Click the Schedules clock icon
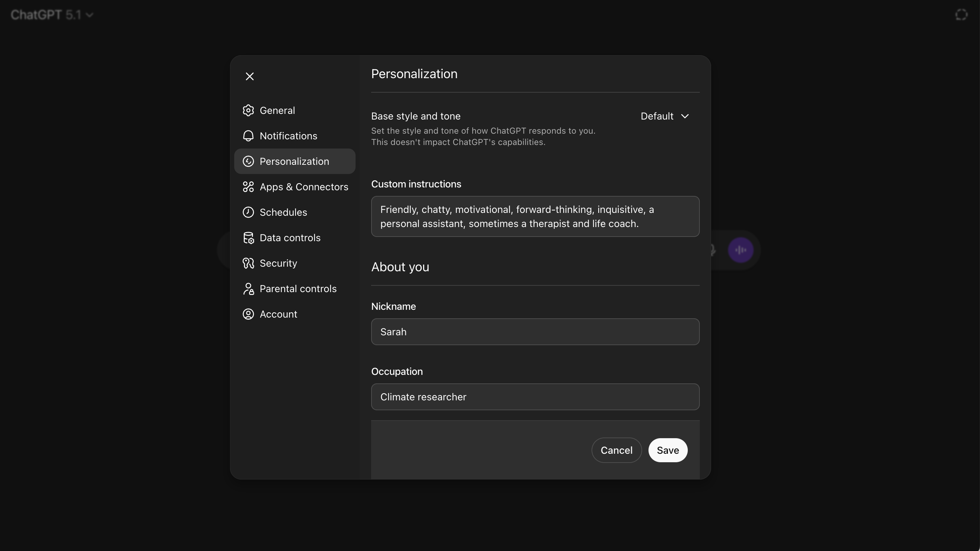Screen dimensions: 980x551 (248, 212)
